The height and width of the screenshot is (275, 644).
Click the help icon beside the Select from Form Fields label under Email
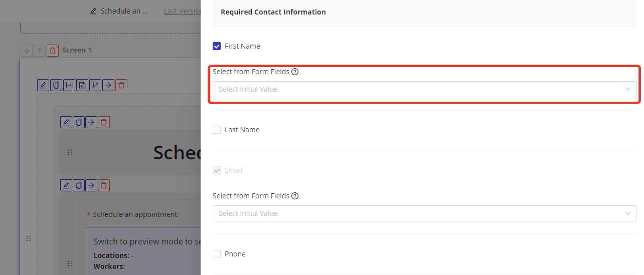(x=295, y=196)
